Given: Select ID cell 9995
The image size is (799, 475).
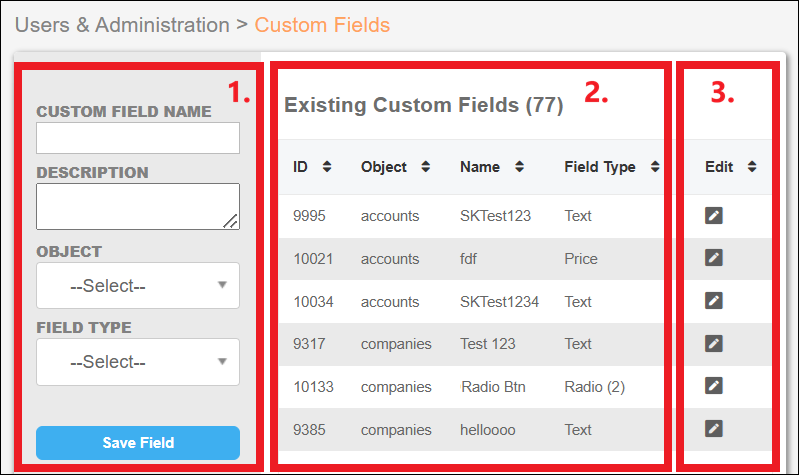Looking at the screenshot, I should 309,216.
